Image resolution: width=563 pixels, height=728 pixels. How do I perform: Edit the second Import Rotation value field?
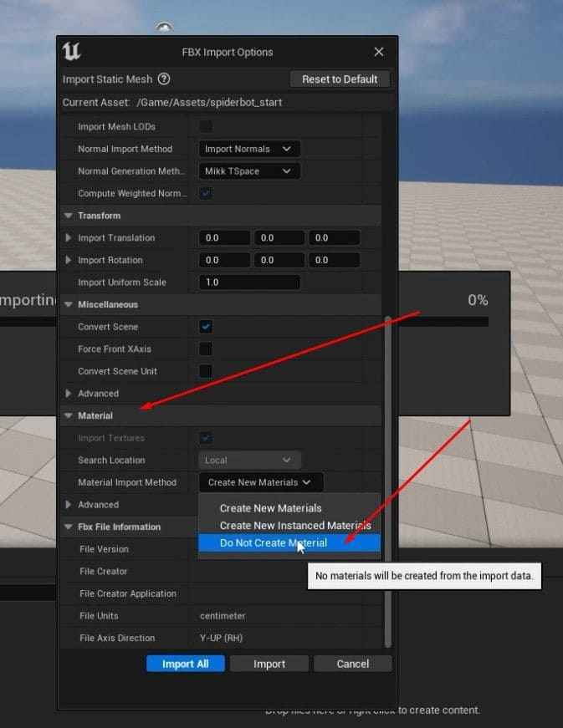pyautogui.click(x=279, y=260)
